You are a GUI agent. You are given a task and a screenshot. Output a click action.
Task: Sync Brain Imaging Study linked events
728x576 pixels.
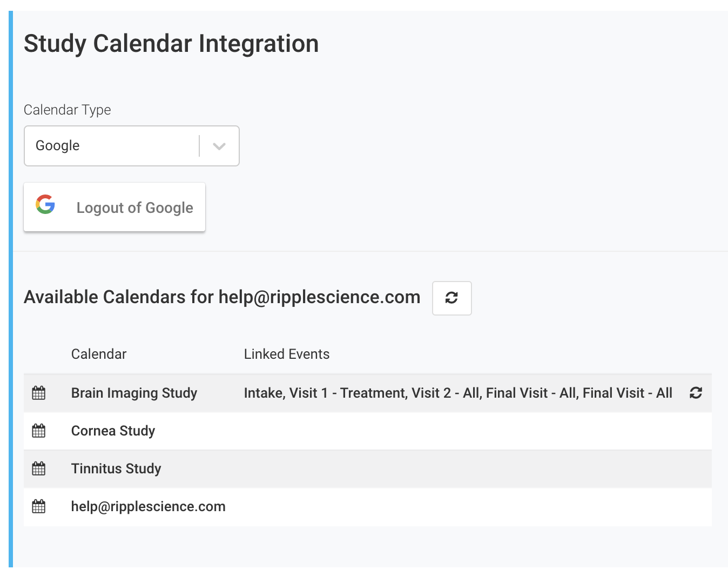pyautogui.click(x=696, y=393)
